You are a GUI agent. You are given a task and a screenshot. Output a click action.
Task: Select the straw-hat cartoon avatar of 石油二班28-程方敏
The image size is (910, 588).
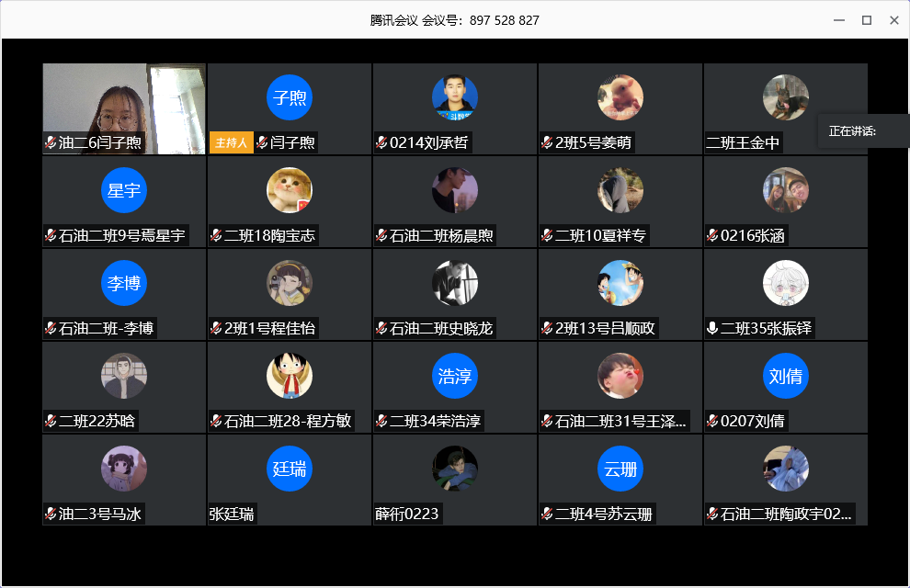pyautogui.click(x=290, y=376)
